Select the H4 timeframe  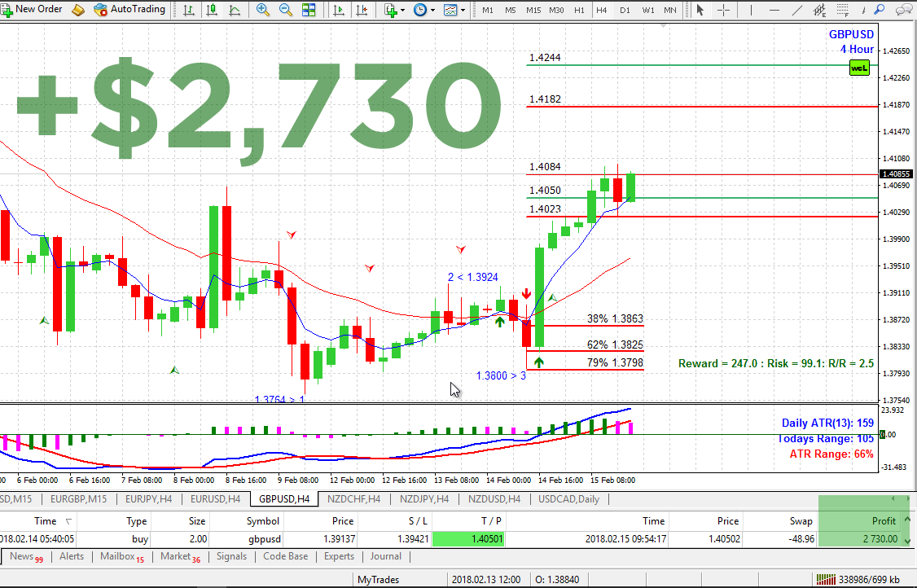pyautogui.click(x=601, y=10)
